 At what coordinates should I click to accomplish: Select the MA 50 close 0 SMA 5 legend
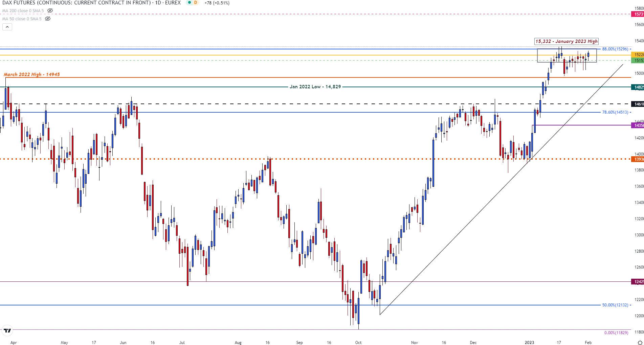point(22,19)
